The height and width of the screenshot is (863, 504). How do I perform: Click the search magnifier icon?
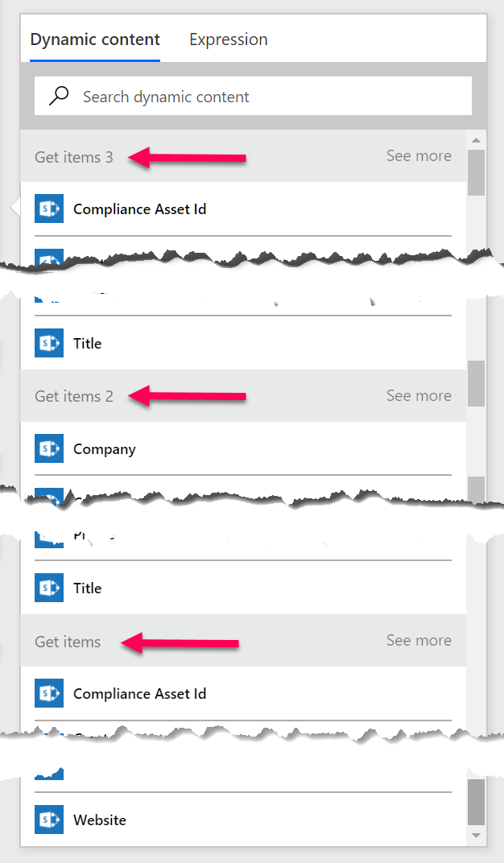click(x=59, y=97)
